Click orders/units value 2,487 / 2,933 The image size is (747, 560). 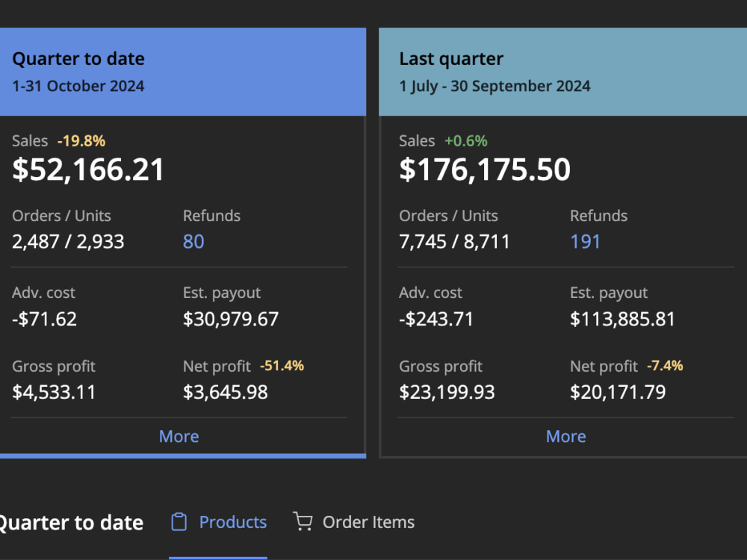pyautogui.click(x=68, y=241)
